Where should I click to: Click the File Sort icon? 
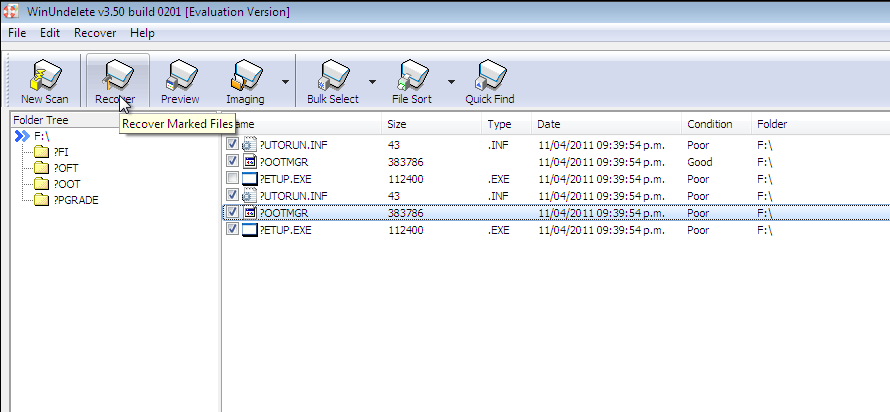(x=411, y=78)
